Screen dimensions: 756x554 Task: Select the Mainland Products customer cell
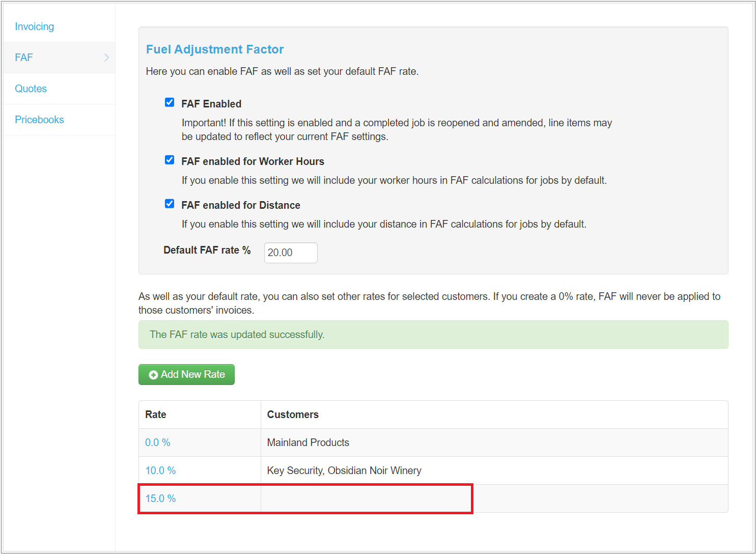point(308,442)
